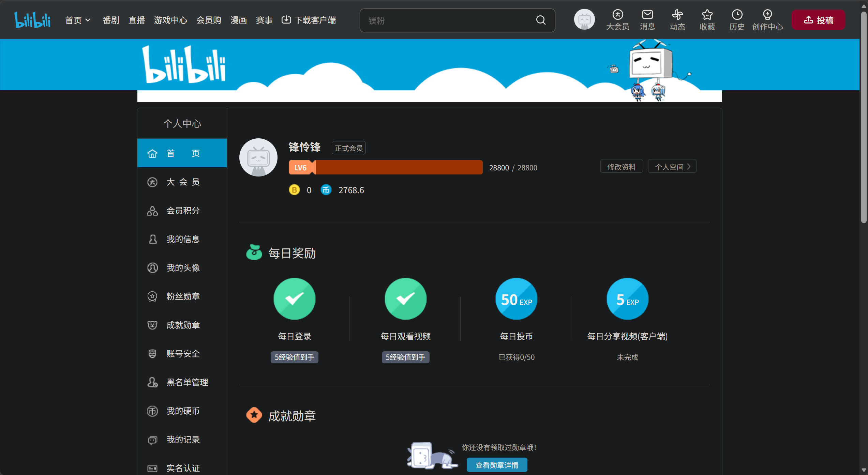This screenshot has height=475, width=868.
Task: Select 我的硬币 in the sidebar
Action: click(x=182, y=411)
